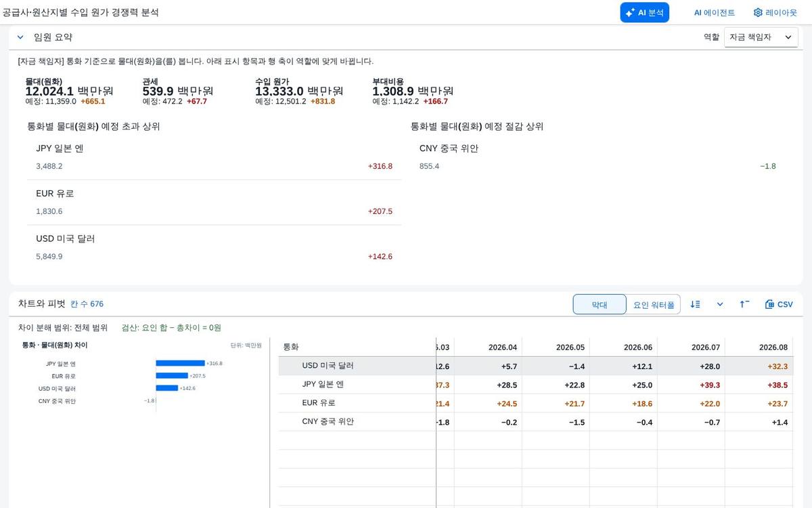Click JPY cell +25.0 for 2026.06
The image size is (812, 508).
(x=623, y=385)
